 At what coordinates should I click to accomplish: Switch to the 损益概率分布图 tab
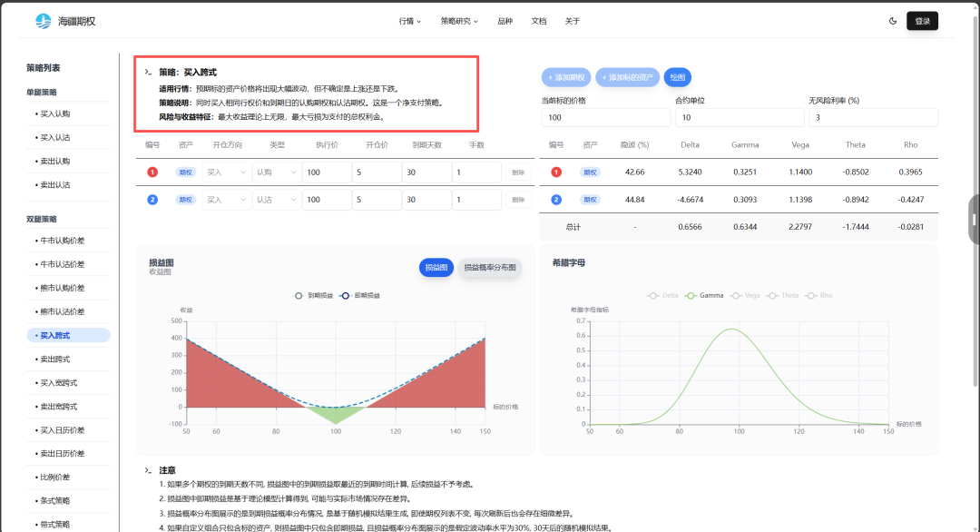(x=489, y=268)
